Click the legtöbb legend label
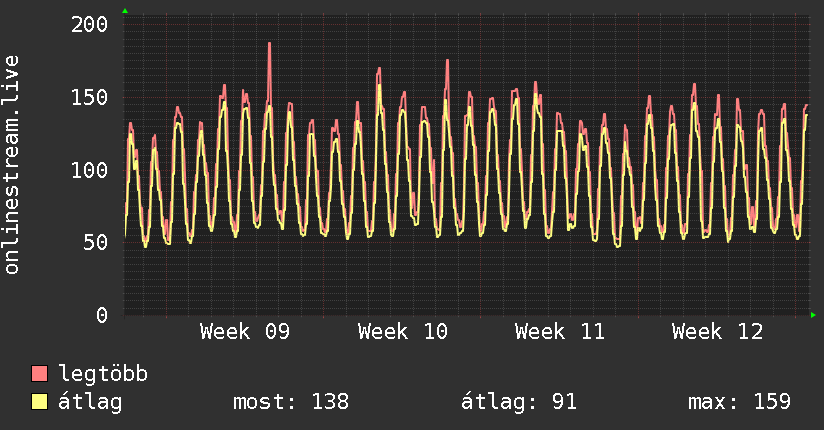824x430 pixels. [104, 374]
